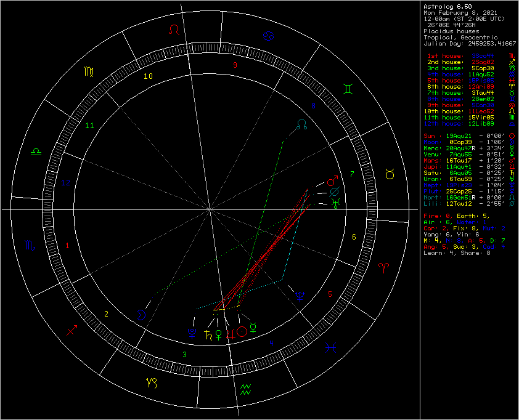Click house number 1 in the wheel
The width and height of the screenshot is (519, 420).
pyautogui.click(x=68, y=246)
